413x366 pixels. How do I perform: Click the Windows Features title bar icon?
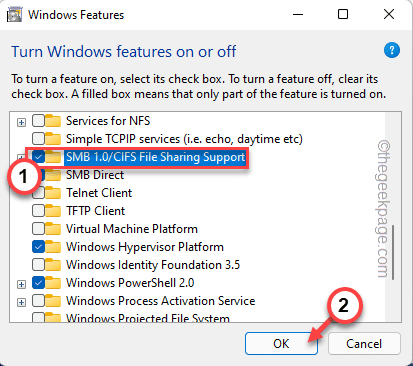(x=14, y=15)
